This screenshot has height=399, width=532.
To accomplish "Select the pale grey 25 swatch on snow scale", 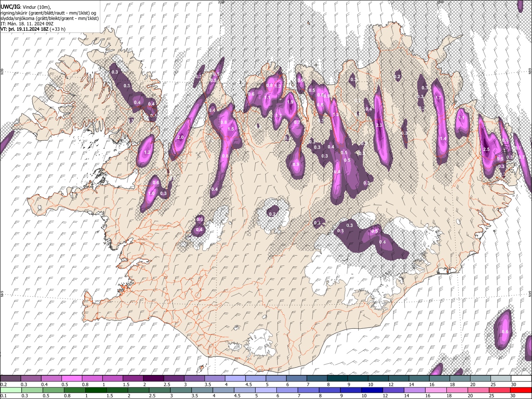I will pos(501,379).
